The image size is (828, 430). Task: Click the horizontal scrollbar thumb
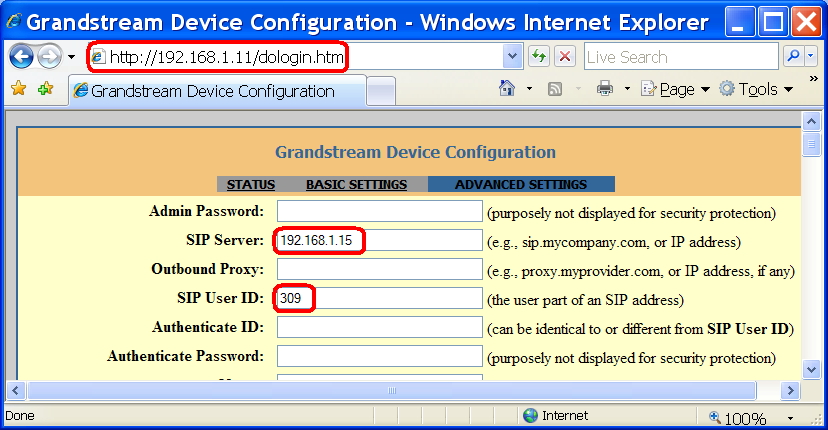(392, 391)
